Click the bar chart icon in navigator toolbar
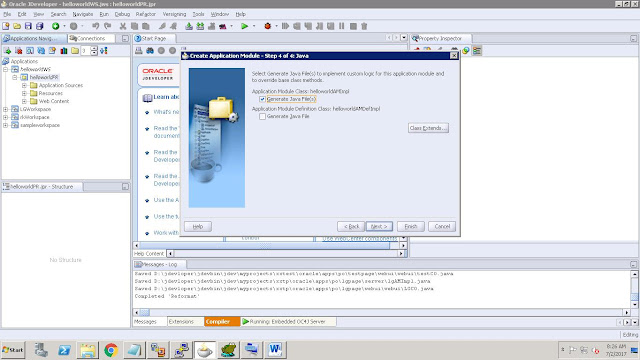 (64, 51)
